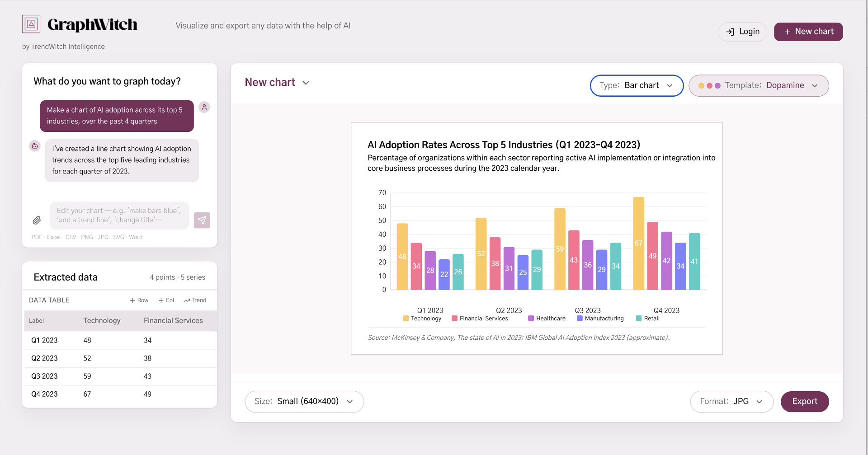
Task: Add a Col to the data table
Action: point(166,300)
